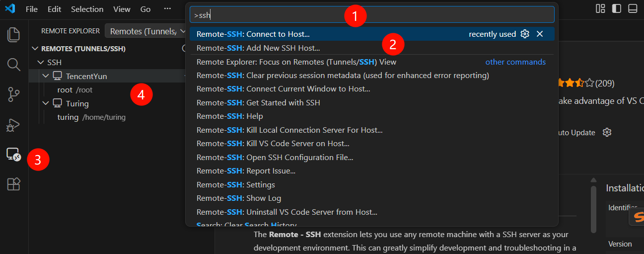Show more menu items via ellipsis
The image size is (644, 254).
[x=167, y=9]
